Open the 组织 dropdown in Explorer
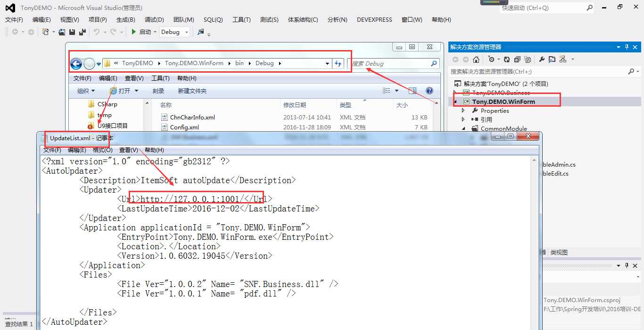 (x=86, y=91)
